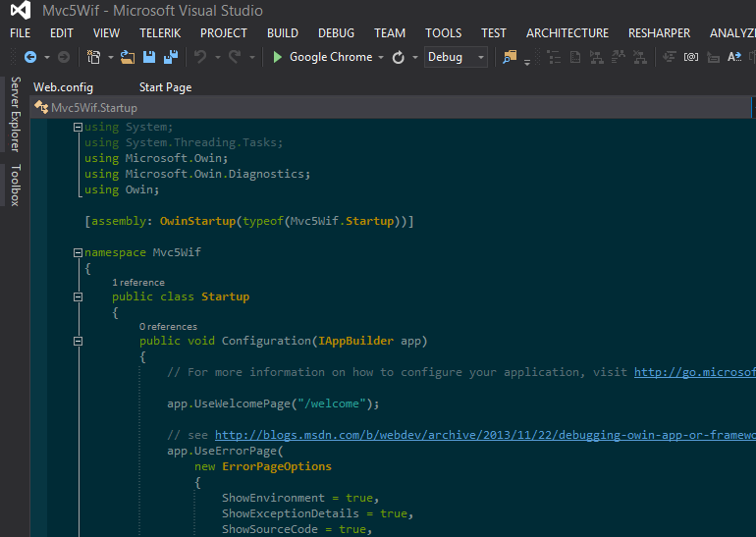Open the TEAM menu
This screenshot has width=756, height=537.
[390, 33]
